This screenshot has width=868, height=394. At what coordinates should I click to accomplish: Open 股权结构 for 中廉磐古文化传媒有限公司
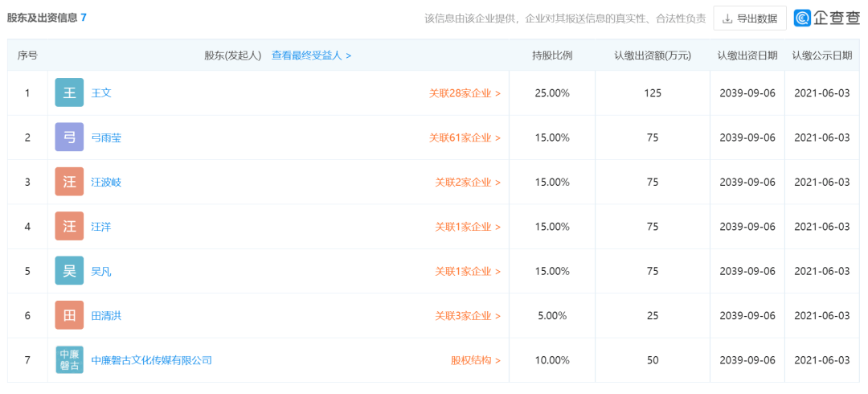coord(476,360)
